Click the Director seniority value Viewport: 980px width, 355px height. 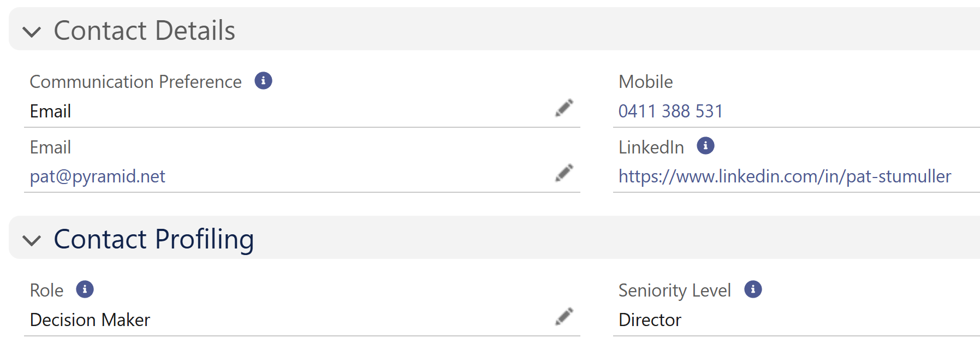click(649, 320)
